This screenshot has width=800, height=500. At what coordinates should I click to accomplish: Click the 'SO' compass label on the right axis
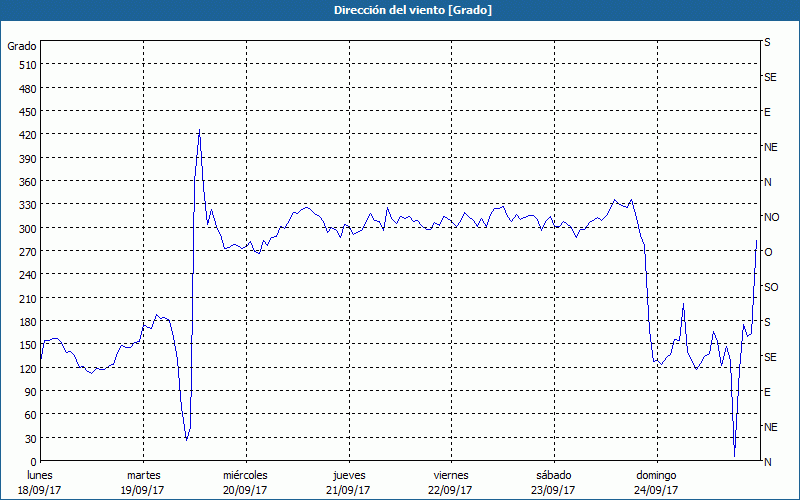[x=771, y=287]
